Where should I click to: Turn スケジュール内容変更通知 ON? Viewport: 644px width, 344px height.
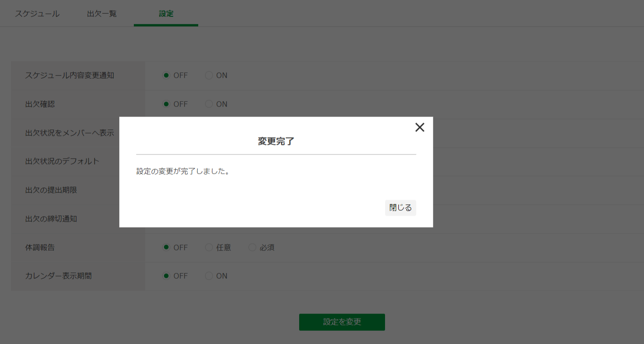(x=209, y=75)
